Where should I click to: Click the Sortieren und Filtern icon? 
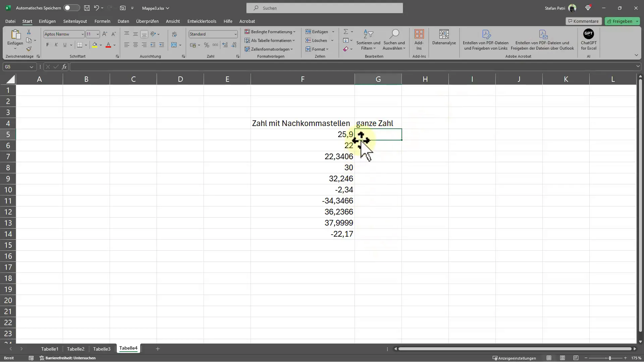[x=368, y=40]
